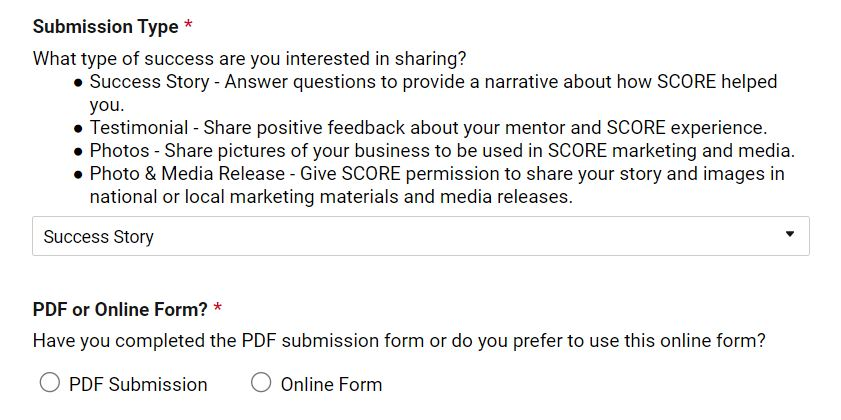Click the Online Form option label
The height and width of the screenshot is (420, 841).
point(331,384)
